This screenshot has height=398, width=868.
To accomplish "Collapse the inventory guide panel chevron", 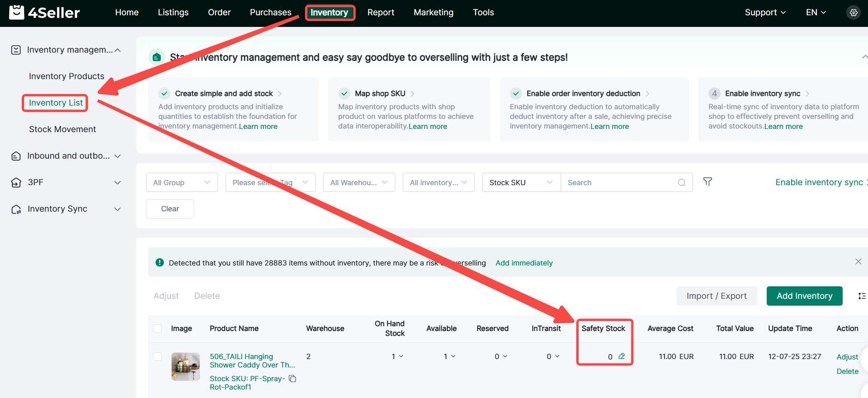I will point(864,57).
